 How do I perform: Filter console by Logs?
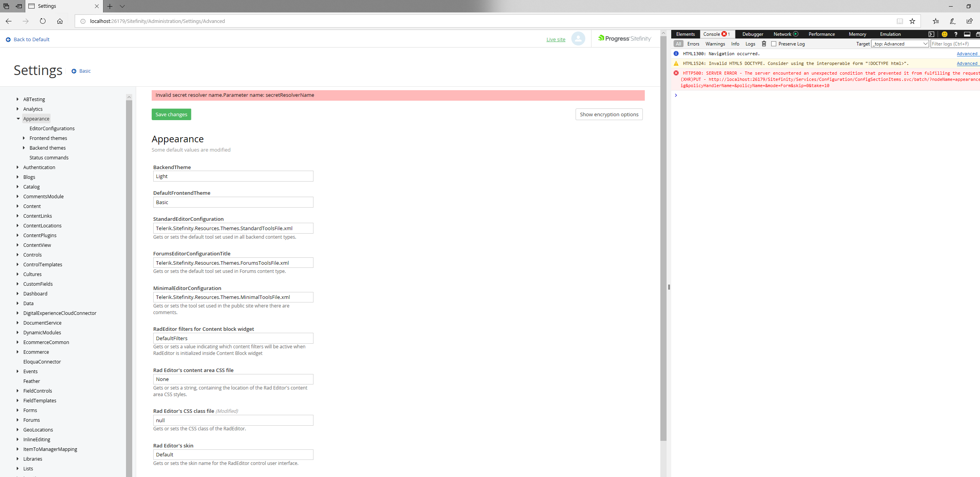coord(750,44)
